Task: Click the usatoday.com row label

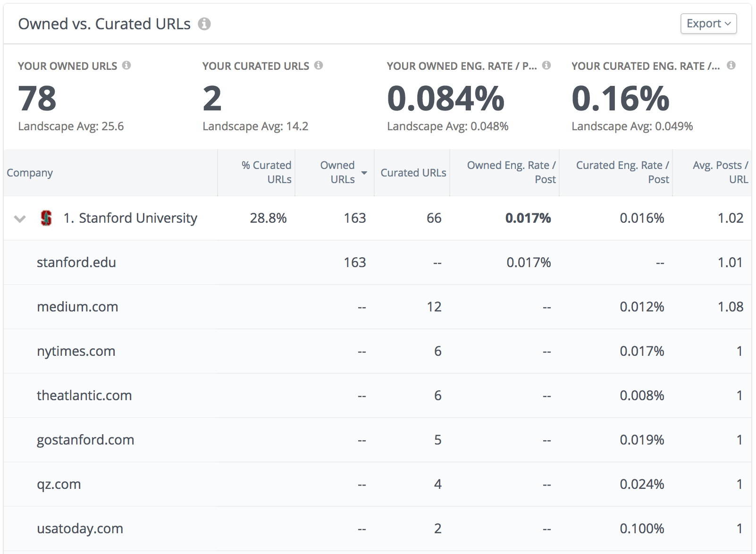Action: pyautogui.click(x=80, y=529)
